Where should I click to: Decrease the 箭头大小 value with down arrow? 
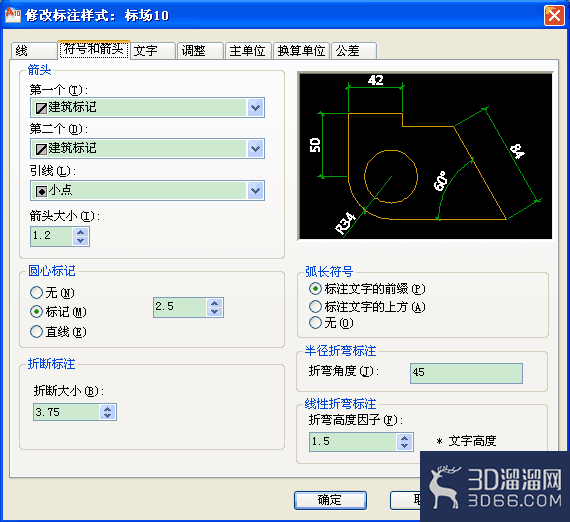pos(81,241)
